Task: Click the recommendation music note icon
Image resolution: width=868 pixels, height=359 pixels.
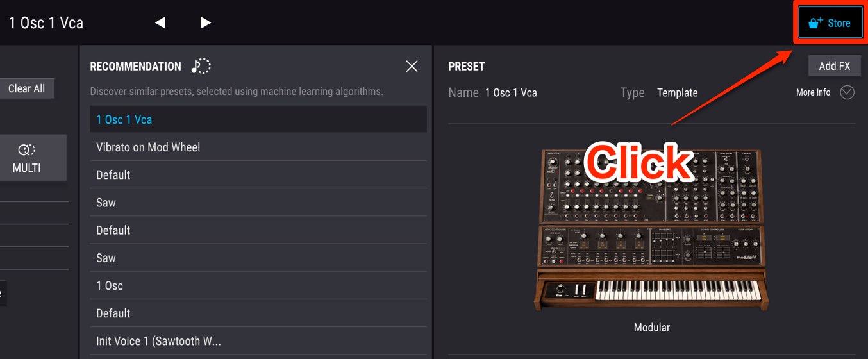Action: pyautogui.click(x=201, y=66)
